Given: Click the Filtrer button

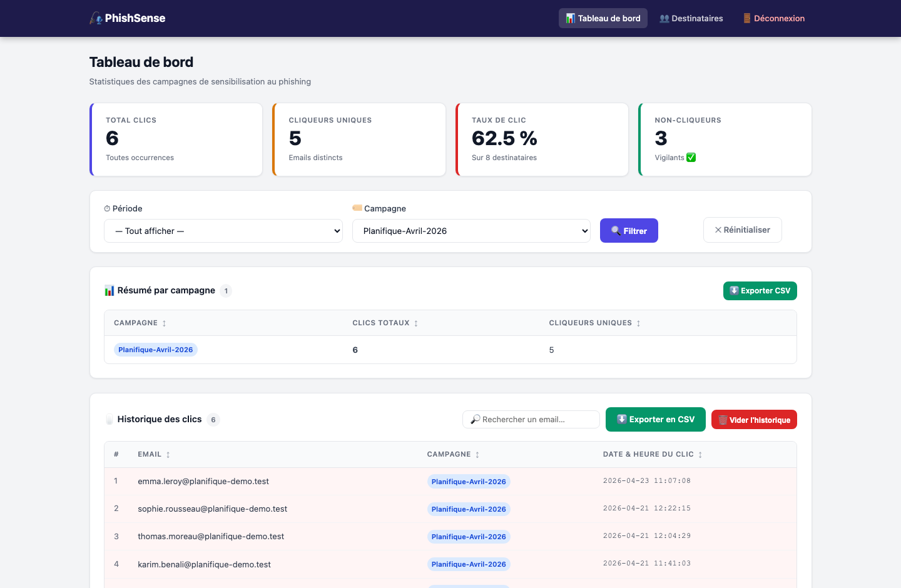Looking at the screenshot, I should 629,231.
